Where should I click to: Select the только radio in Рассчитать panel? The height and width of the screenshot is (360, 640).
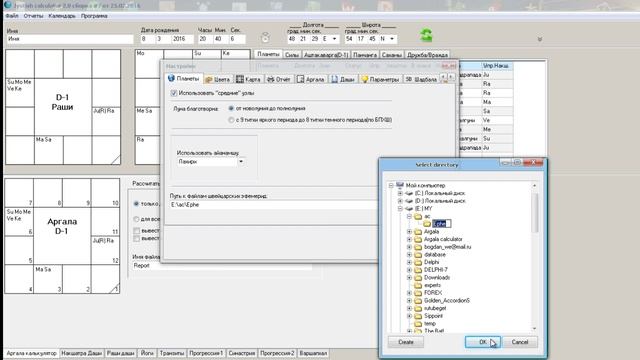(x=136, y=203)
